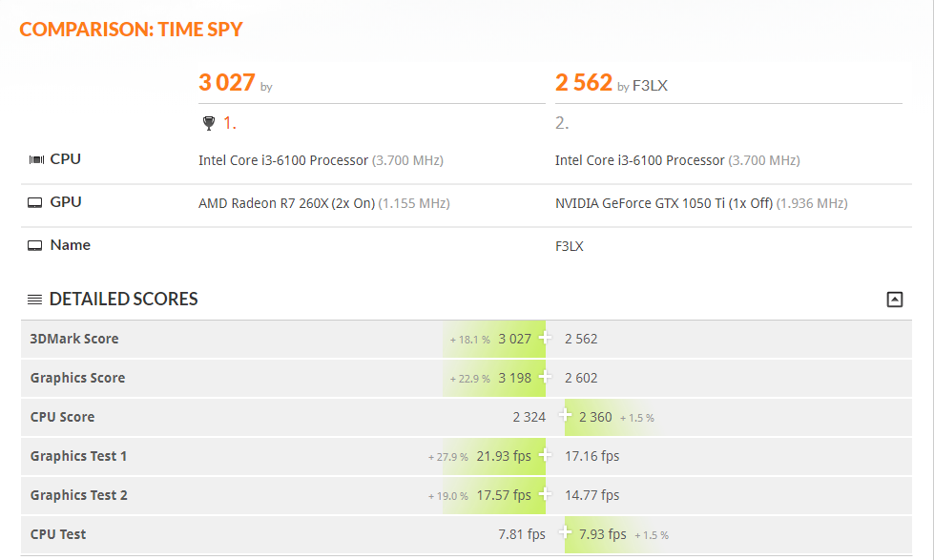Image resolution: width=934 pixels, height=560 pixels.
Task: Click the Name row monitor icon
Action: (x=35, y=245)
